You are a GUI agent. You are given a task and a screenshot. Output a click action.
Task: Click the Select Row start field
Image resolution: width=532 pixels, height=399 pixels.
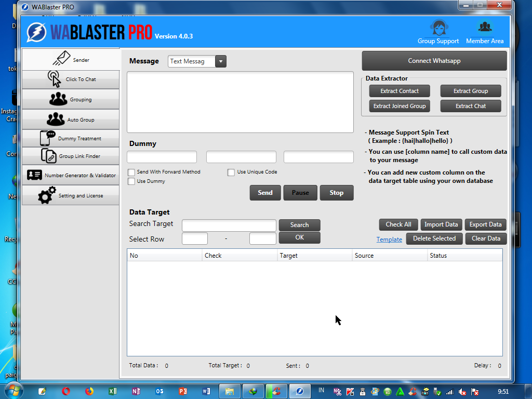point(195,238)
